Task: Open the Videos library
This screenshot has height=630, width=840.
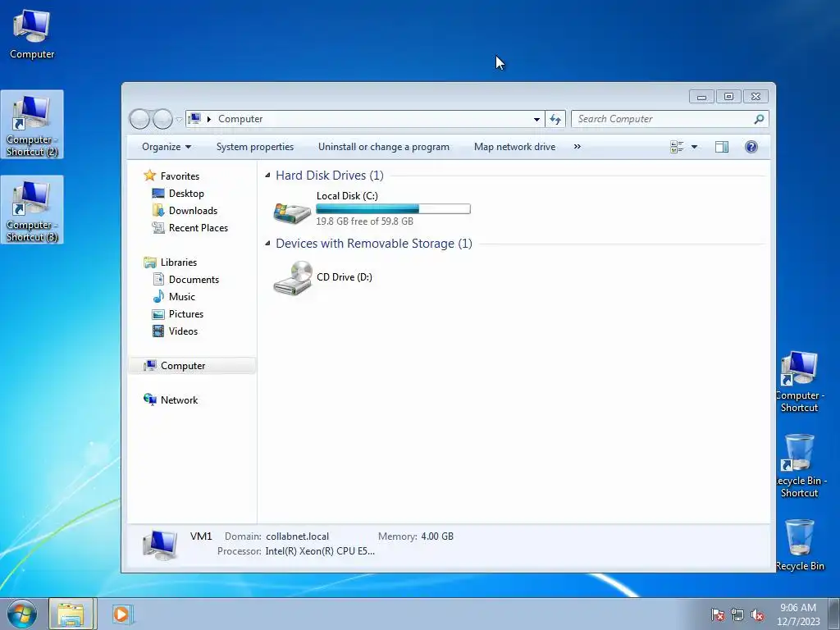Action: (x=183, y=331)
